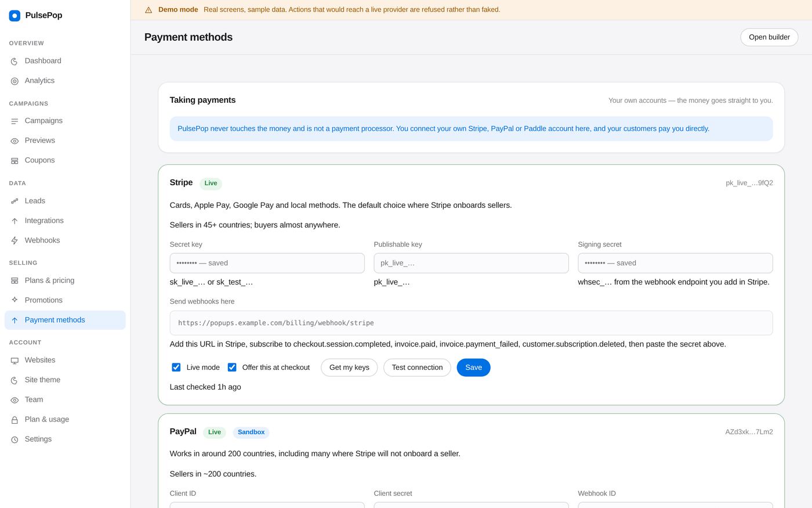Click the Coupons icon in sidebar

tap(14, 161)
